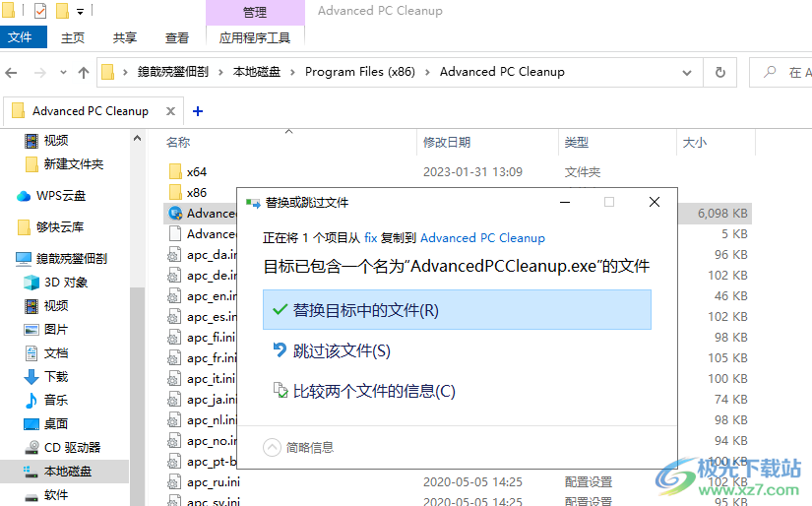
Task: Go up one folder level arrow
Action: (84, 73)
